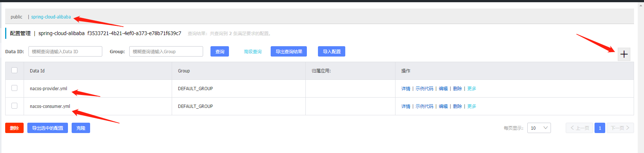Image resolution: width=644 pixels, height=153 pixels.
Task: Click the 导出查询结果 export button
Action: (x=289, y=51)
